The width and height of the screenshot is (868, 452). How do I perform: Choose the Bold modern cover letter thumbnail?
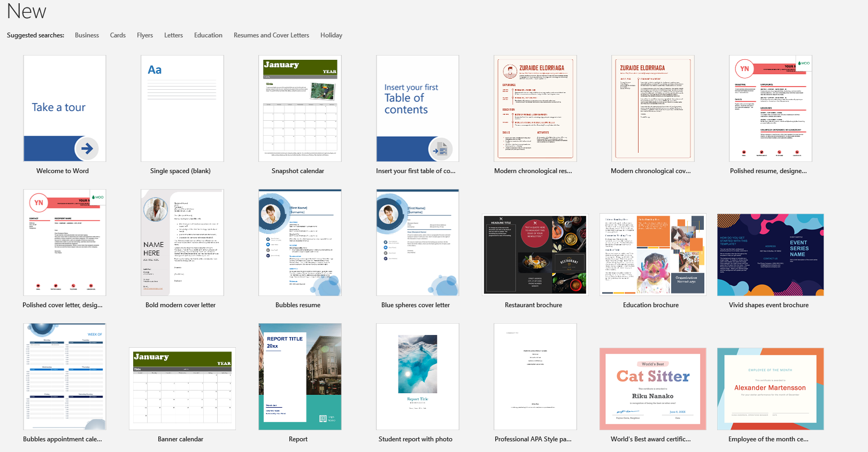(x=182, y=243)
